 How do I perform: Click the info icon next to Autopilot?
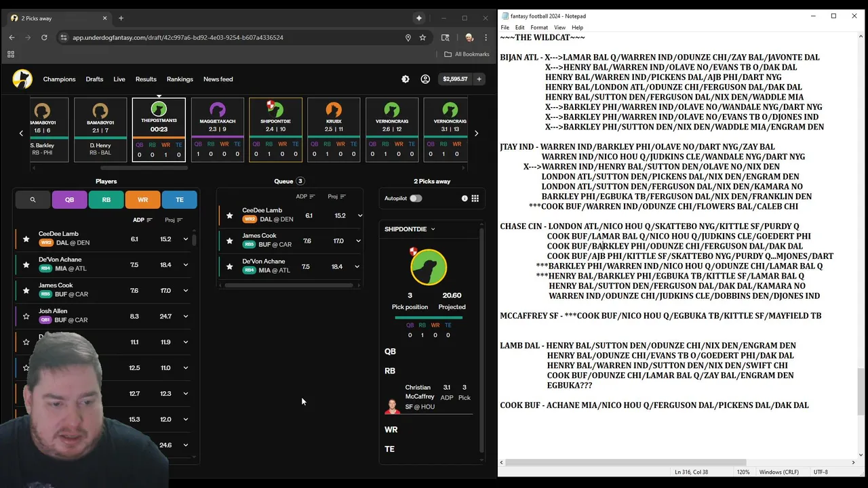[465, 199]
